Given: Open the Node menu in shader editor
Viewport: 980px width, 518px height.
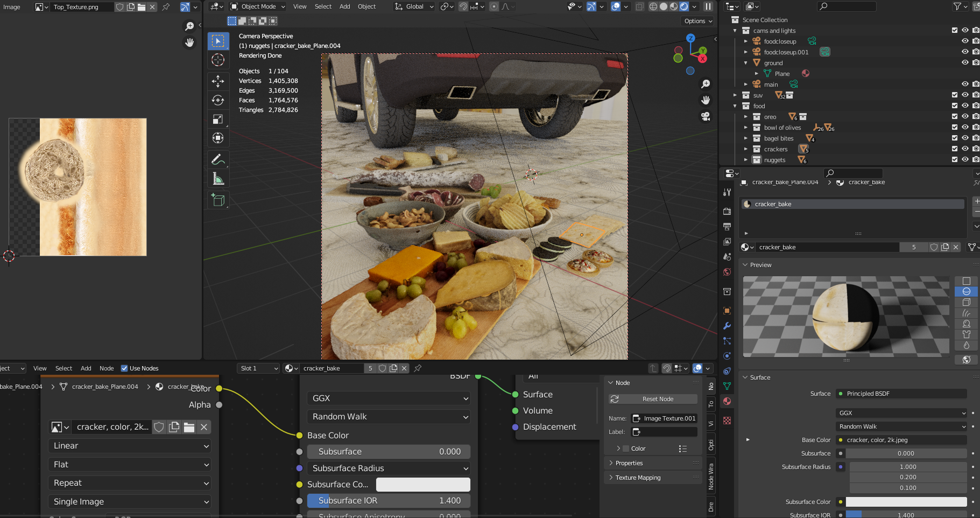Looking at the screenshot, I should click(x=107, y=368).
